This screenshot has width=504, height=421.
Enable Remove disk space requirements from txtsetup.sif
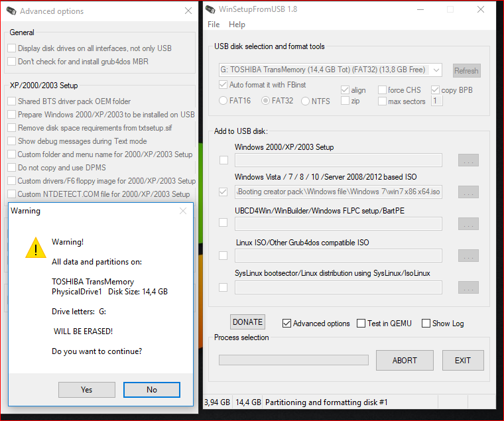12,127
